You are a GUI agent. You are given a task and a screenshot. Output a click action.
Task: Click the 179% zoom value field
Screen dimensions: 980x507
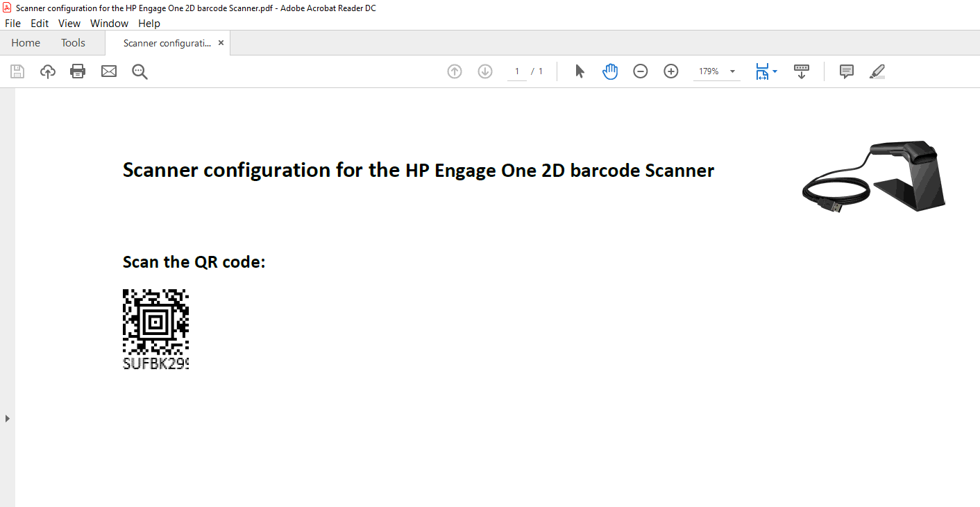click(709, 71)
